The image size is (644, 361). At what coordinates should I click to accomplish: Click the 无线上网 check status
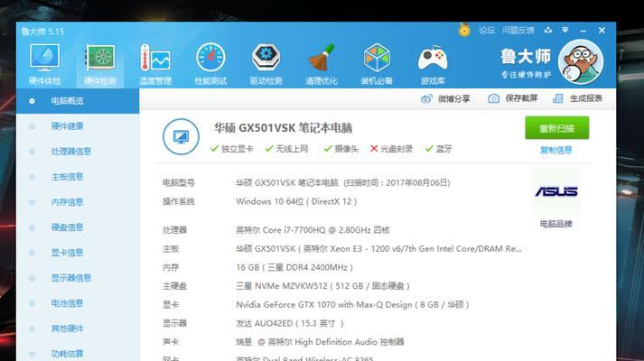[x=286, y=149]
